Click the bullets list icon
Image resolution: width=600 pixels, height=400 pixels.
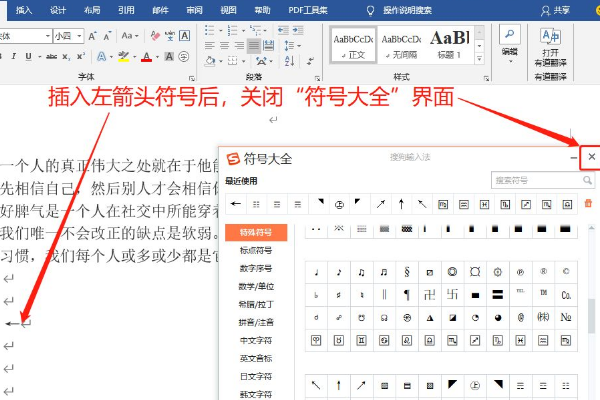click(x=210, y=30)
